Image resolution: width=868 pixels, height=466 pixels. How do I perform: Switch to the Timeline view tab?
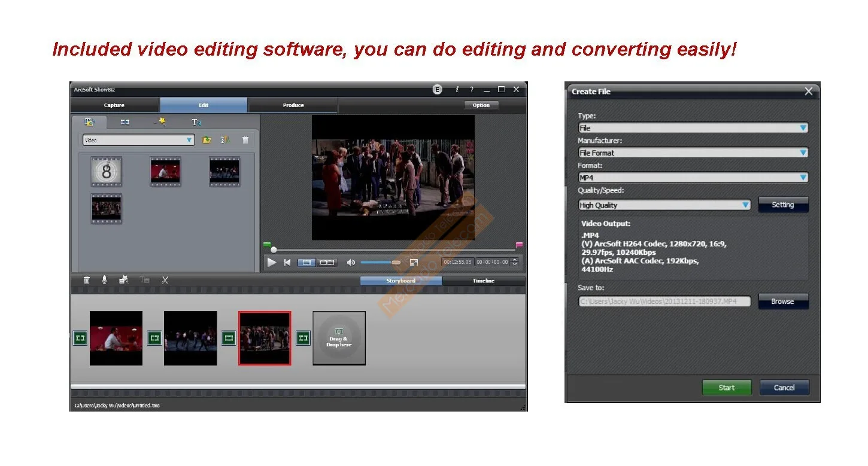tap(484, 281)
